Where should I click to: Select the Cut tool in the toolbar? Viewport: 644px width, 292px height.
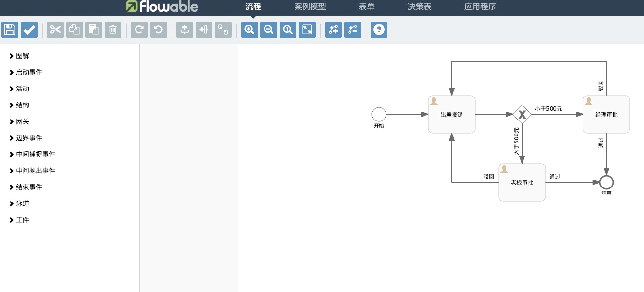pos(55,30)
